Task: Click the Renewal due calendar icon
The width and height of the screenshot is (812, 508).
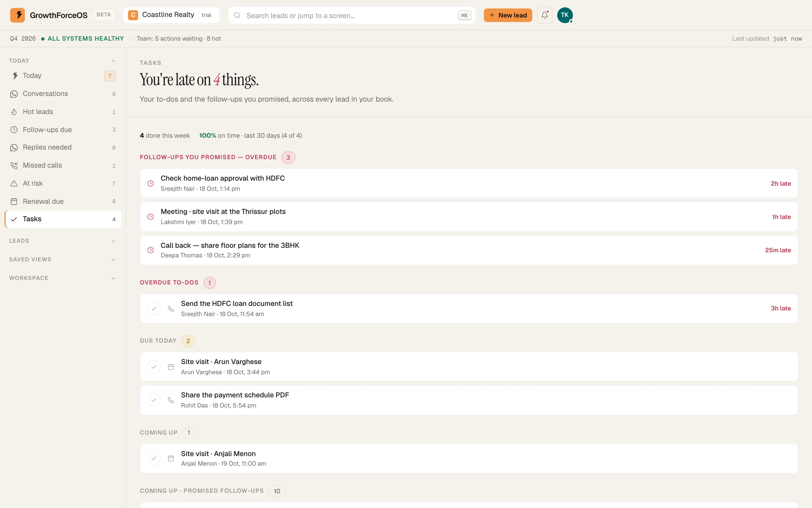Action: click(14, 201)
